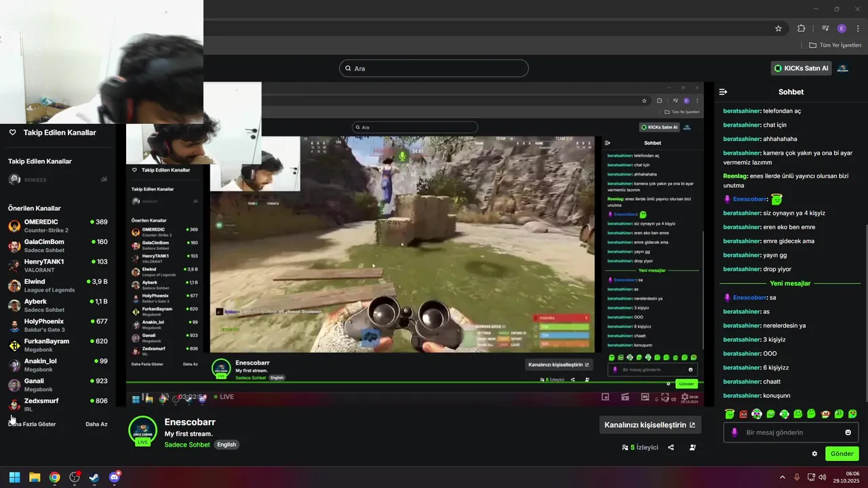The image size is (868, 488).
Task: Open the Enescobarr channel avatar with LIVE badge
Action: tap(142, 431)
